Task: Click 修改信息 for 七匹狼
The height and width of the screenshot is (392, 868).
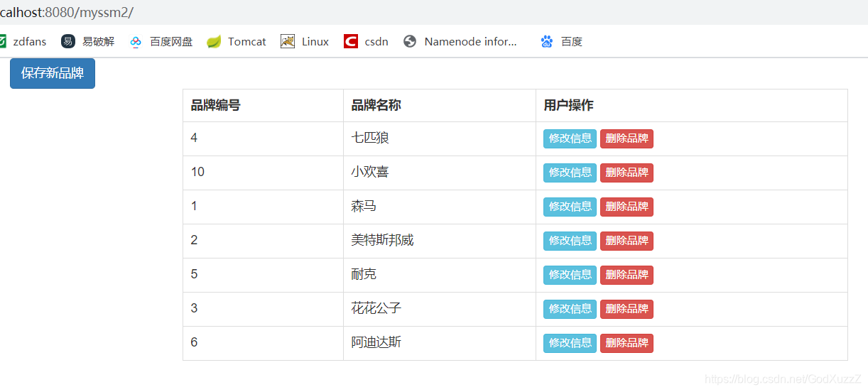Action: coord(570,138)
